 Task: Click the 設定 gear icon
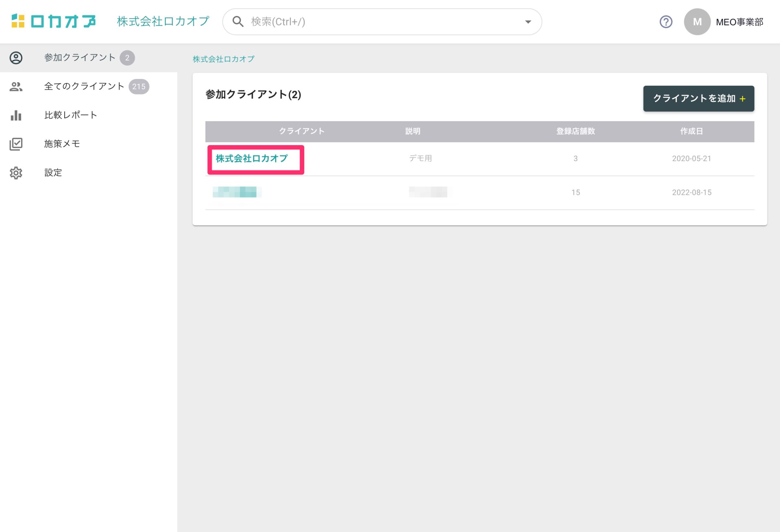click(x=16, y=173)
